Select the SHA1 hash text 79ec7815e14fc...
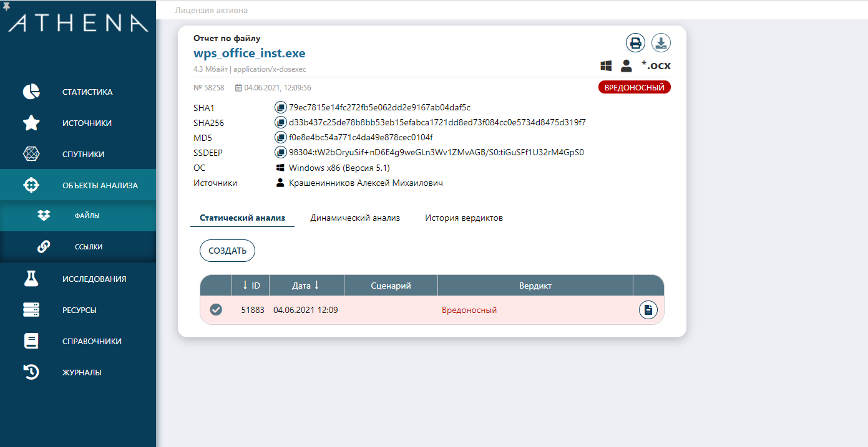 (x=379, y=107)
